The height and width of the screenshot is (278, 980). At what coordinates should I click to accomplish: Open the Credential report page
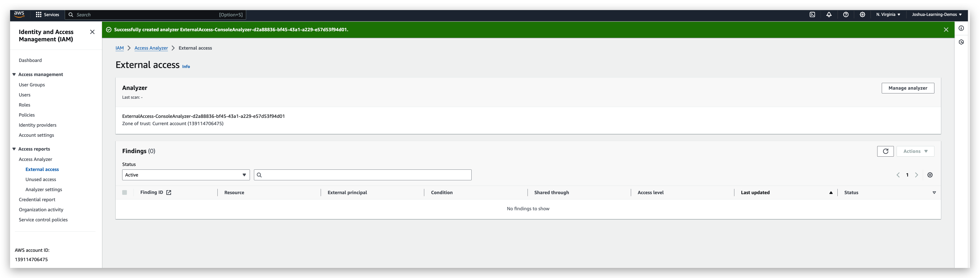37,199
